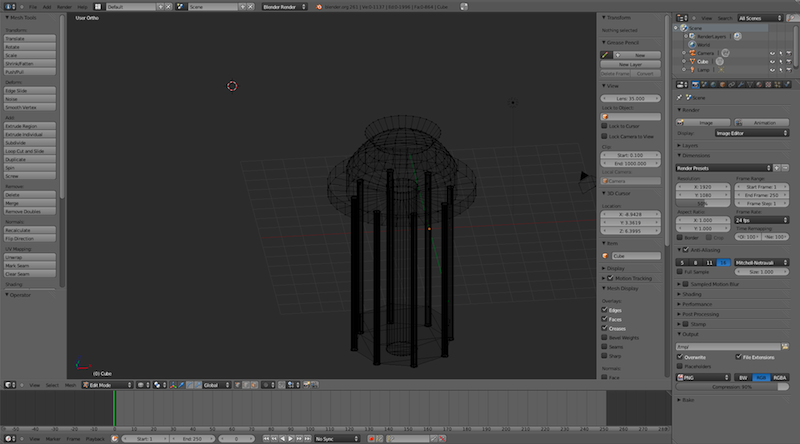Open the Constraints chain-link tab icon

731,84
